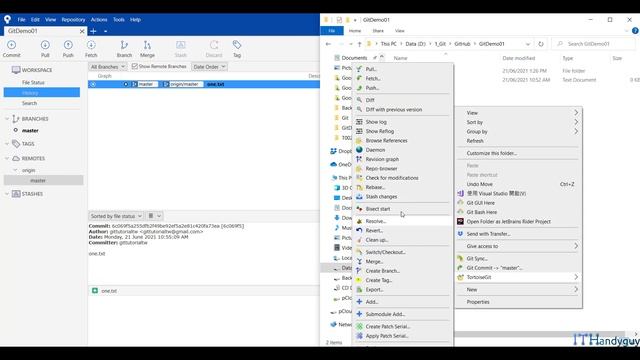
Task: Open the Actions menu in Sourcetree
Action: [x=99, y=20]
